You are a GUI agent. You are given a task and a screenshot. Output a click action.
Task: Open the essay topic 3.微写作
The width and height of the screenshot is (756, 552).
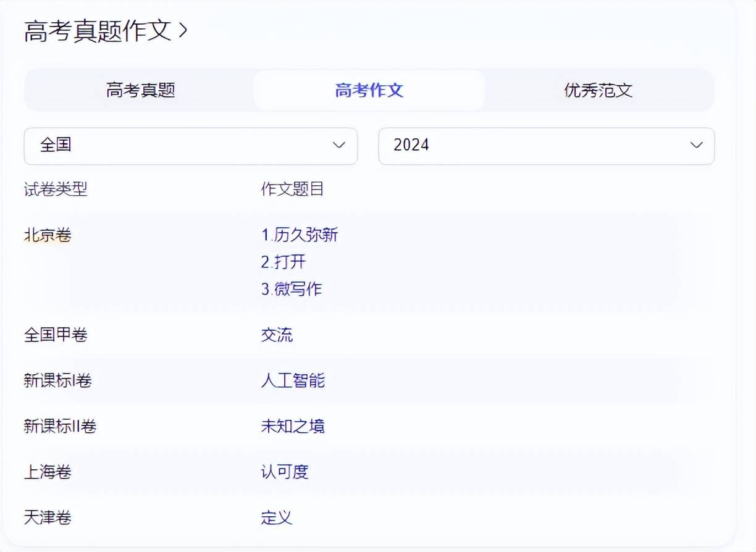292,289
